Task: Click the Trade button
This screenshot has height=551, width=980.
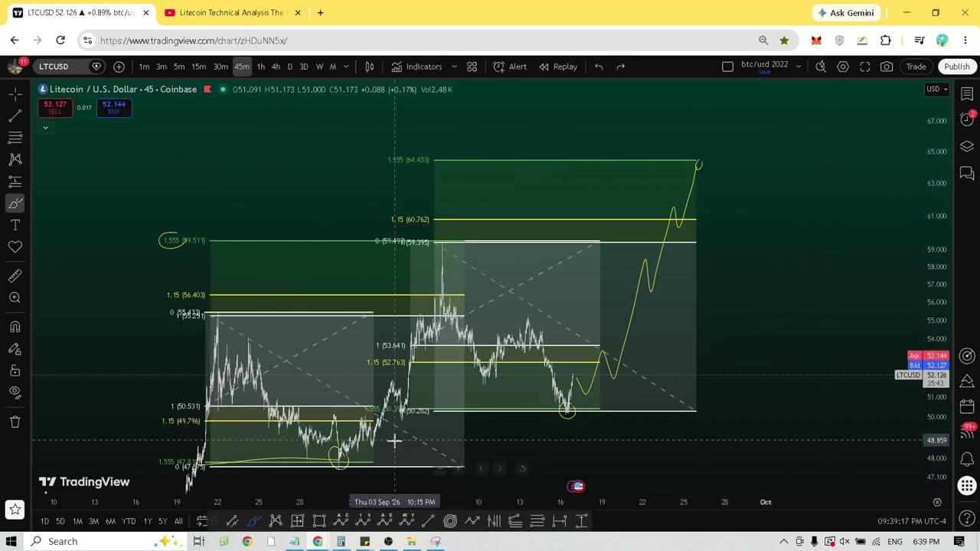Action: coord(916,67)
